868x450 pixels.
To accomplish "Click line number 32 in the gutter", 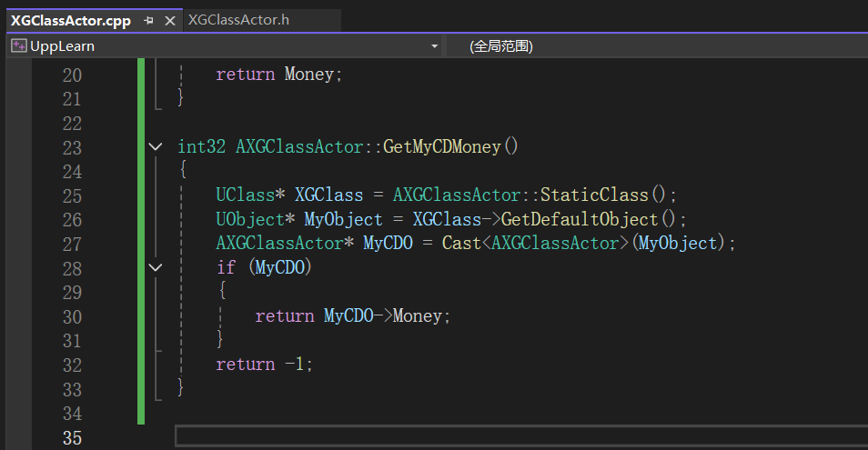I will 72,365.
